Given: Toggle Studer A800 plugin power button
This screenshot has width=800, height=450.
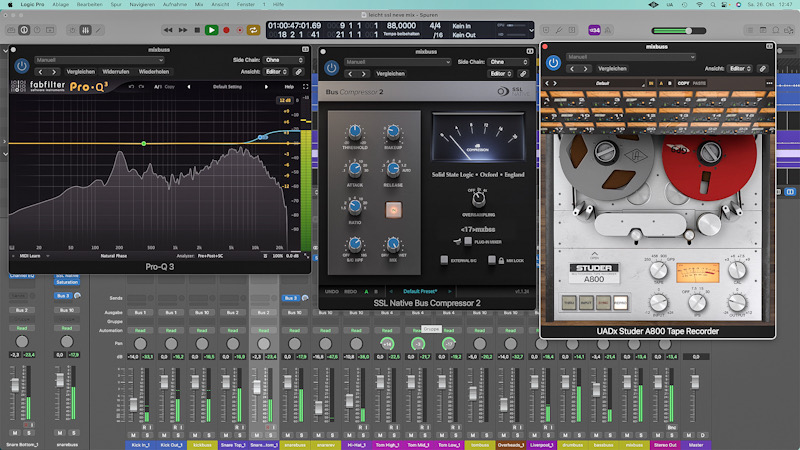Looking at the screenshot, I should [x=554, y=63].
